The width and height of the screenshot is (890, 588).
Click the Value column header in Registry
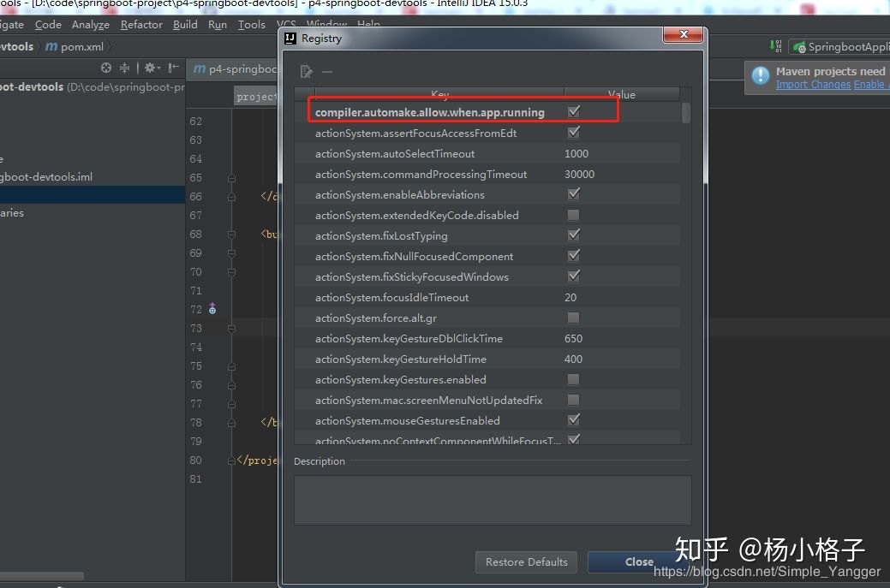622,94
